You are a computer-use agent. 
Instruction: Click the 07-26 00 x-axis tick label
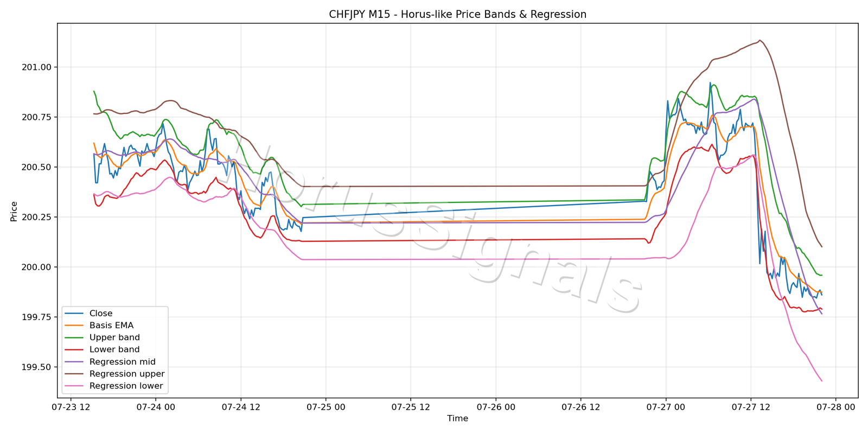point(496,407)
